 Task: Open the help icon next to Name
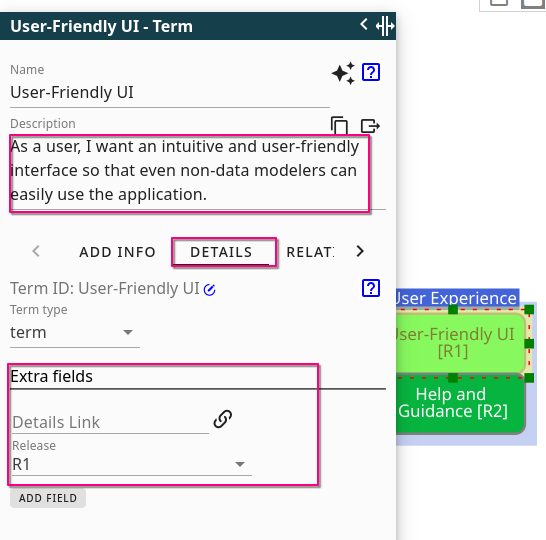pyautogui.click(x=370, y=72)
